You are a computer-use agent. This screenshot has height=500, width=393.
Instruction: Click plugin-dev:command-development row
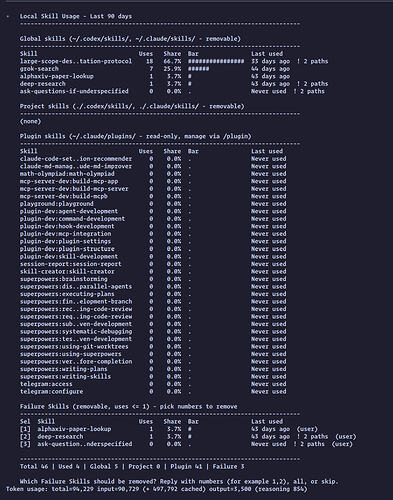[153, 219]
